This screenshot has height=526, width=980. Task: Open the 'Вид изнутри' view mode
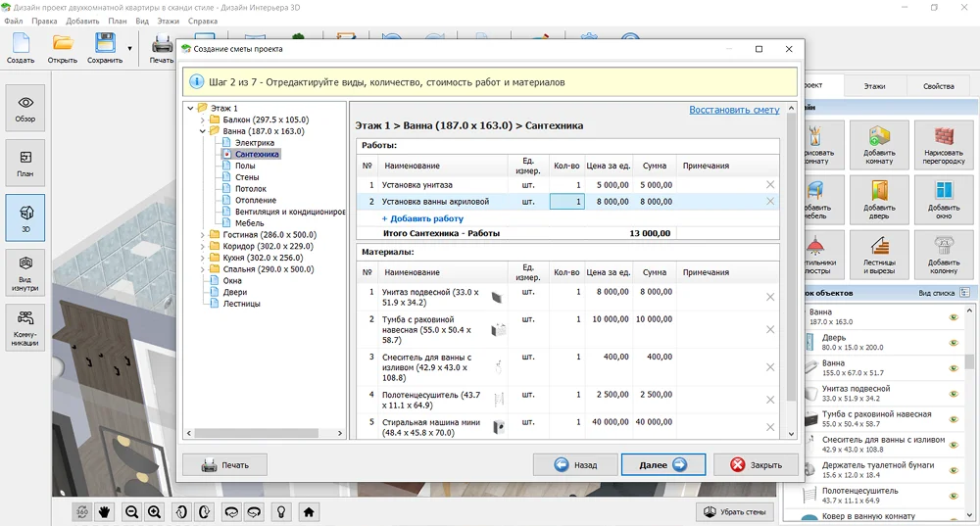pos(25,269)
